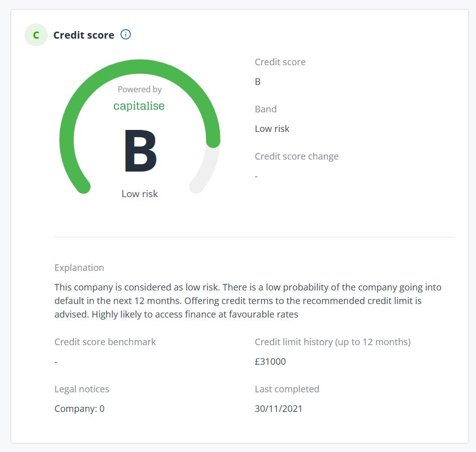
Task: Click the capitalise logo in the gauge
Action: [x=139, y=106]
